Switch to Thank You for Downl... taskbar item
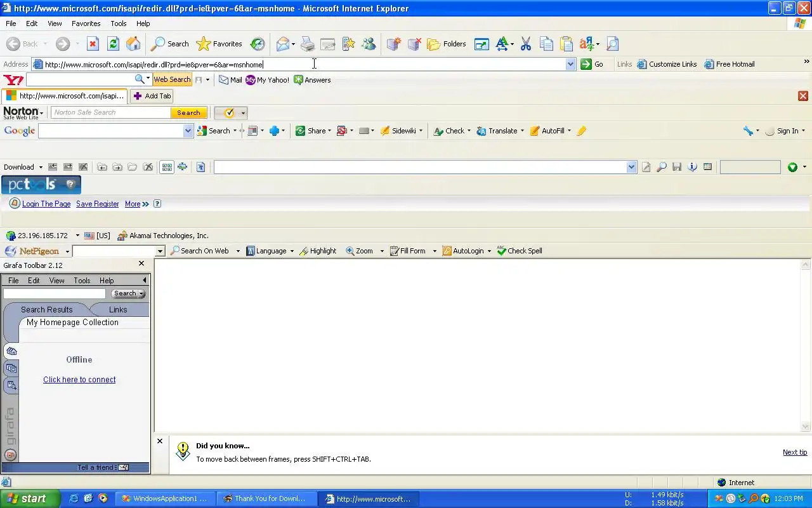 [x=266, y=498]
